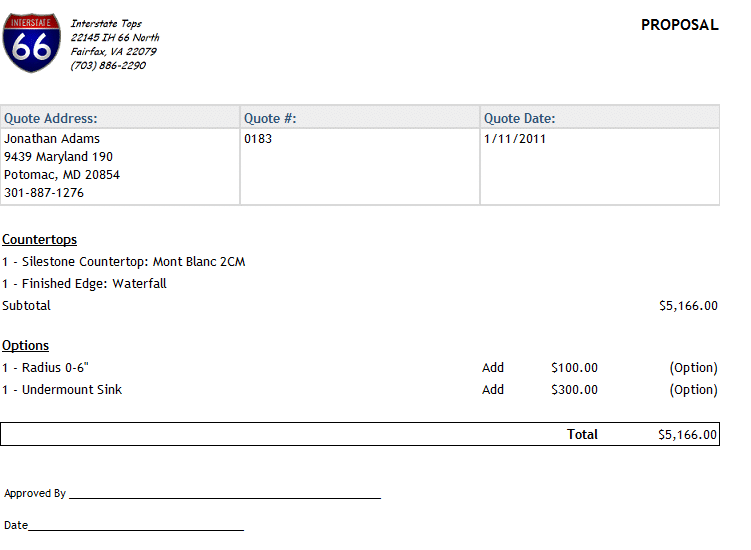
Task: Click the Interstate 66 shield logo
Action: [32, 43]
